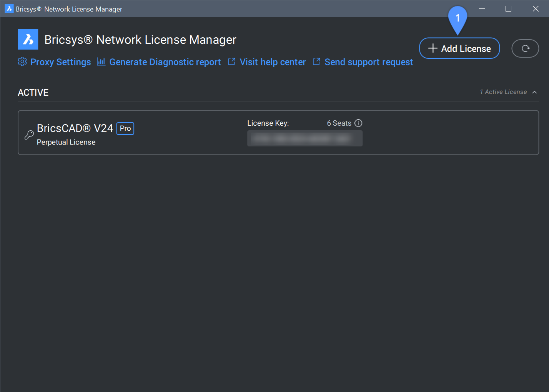Select Generate Diagnostic report

165,62
